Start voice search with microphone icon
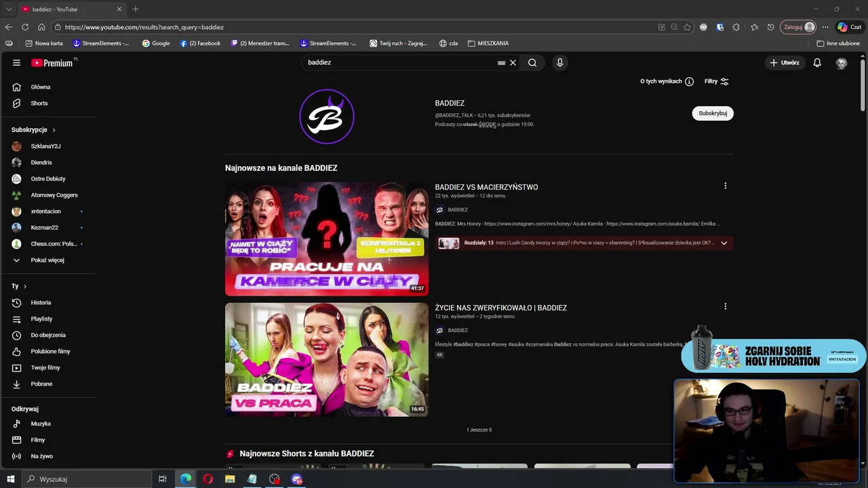The height and width of the screenshot is (488, 868). click(x=559, y=62)
